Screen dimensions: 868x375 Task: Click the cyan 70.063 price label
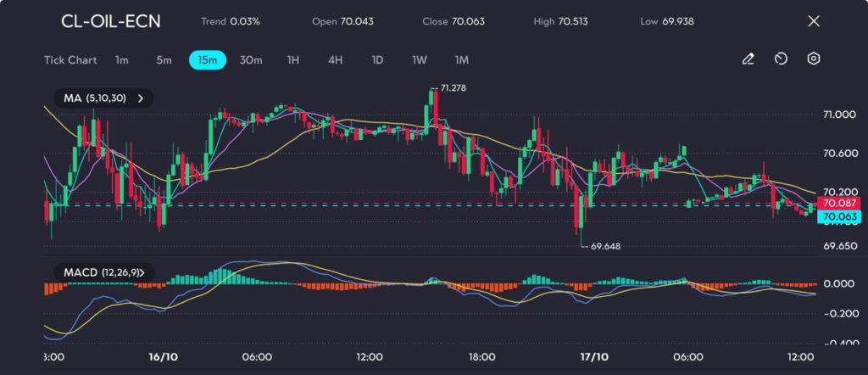tap(837, 217)
